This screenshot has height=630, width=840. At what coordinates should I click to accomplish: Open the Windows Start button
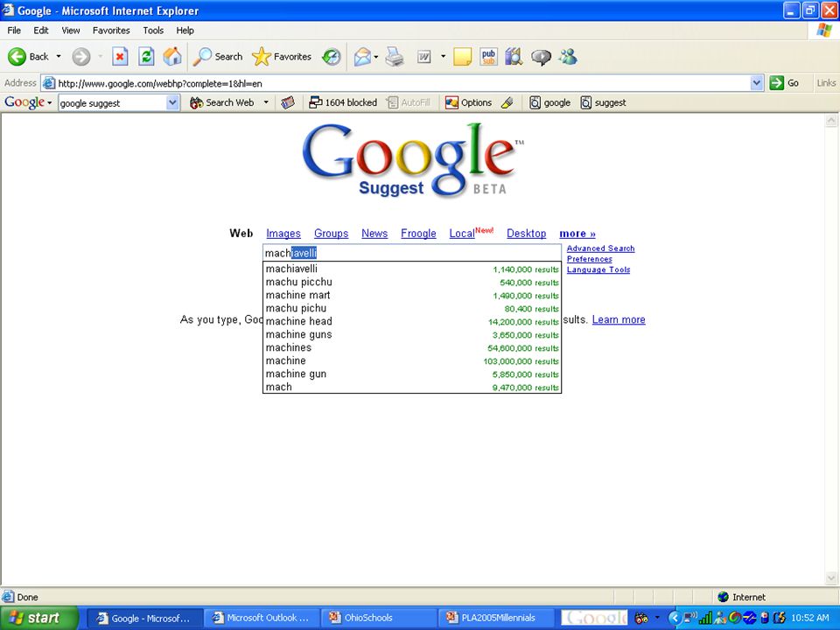pyautogui.click(x=39, y=618)
